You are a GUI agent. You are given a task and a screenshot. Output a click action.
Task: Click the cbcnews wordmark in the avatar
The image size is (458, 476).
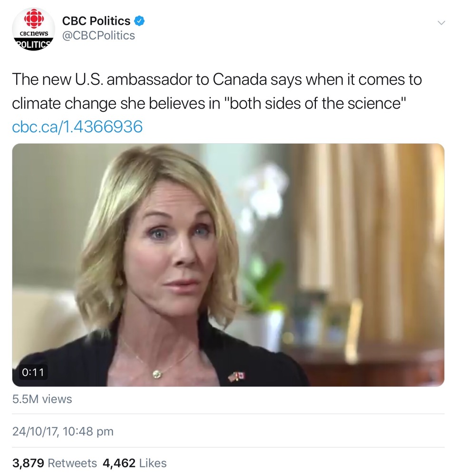pos(33,34)
